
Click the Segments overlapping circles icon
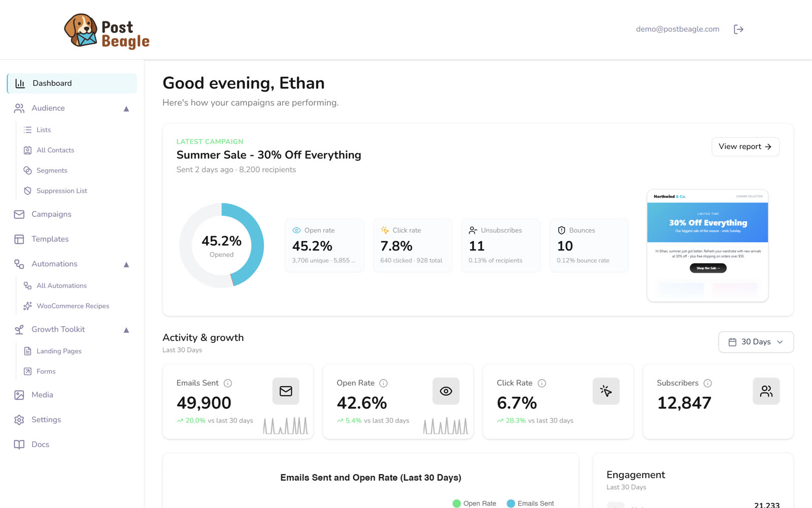pos(28,171)
